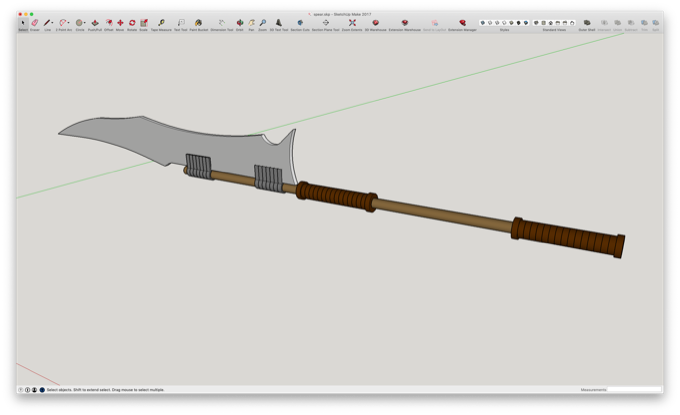Click the Outer Shell solid tool
The image size is (680, 415).
coord(587,23)
